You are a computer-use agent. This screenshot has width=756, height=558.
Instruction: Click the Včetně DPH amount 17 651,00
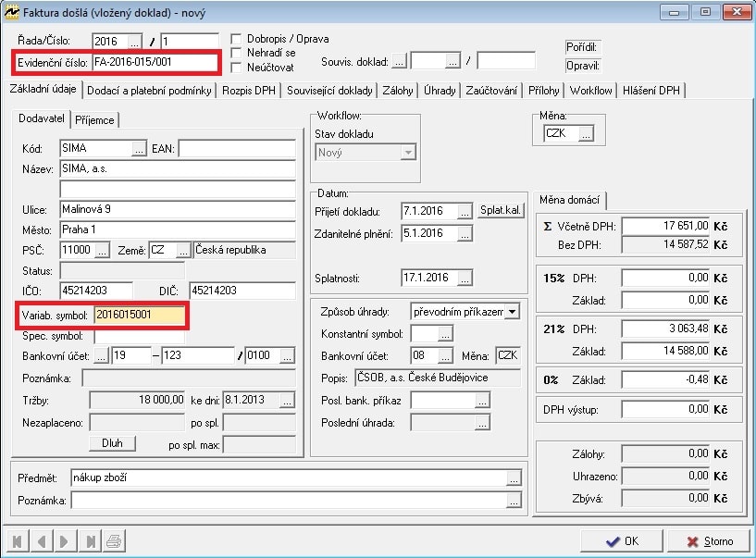click(666, 226)
